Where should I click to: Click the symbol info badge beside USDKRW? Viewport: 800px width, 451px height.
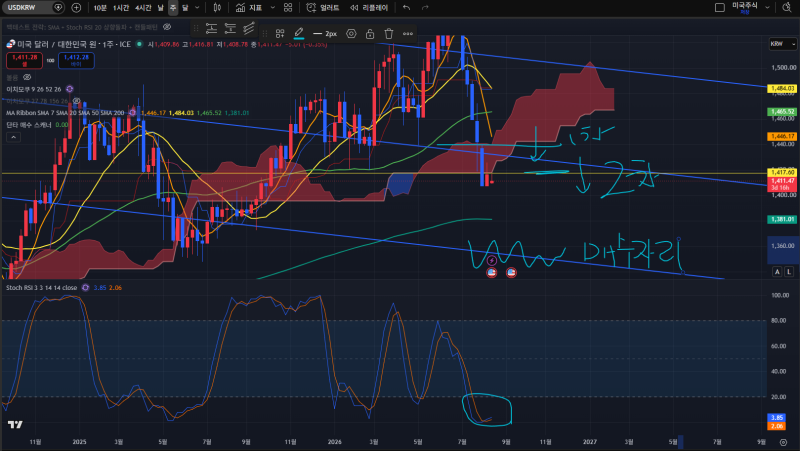tap(58, 8)
